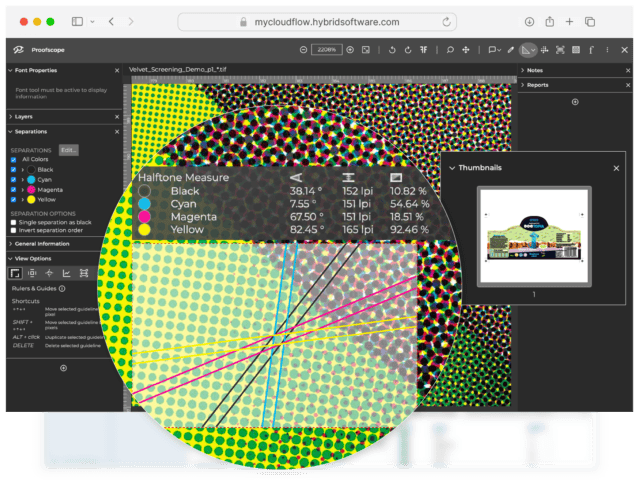Click the zoom in plus icon
The image size is (640, 480).
(351, 50)
